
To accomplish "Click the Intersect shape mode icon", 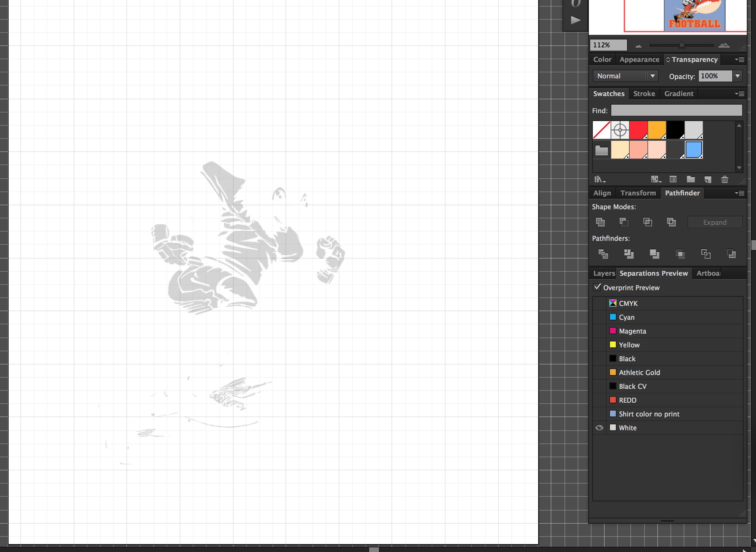I will (x=647, y=222).
